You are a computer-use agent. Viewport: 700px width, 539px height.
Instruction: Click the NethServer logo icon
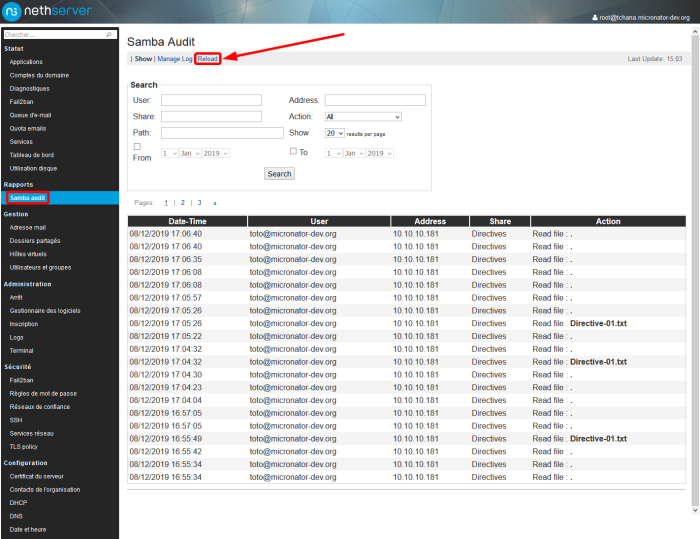(12, 11)
